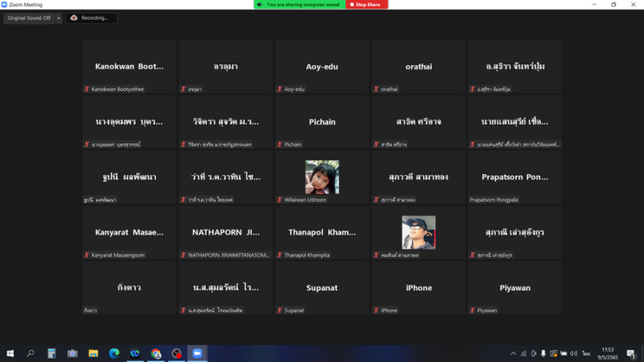Select the iPhone participant tile

[x=419, y=287]
